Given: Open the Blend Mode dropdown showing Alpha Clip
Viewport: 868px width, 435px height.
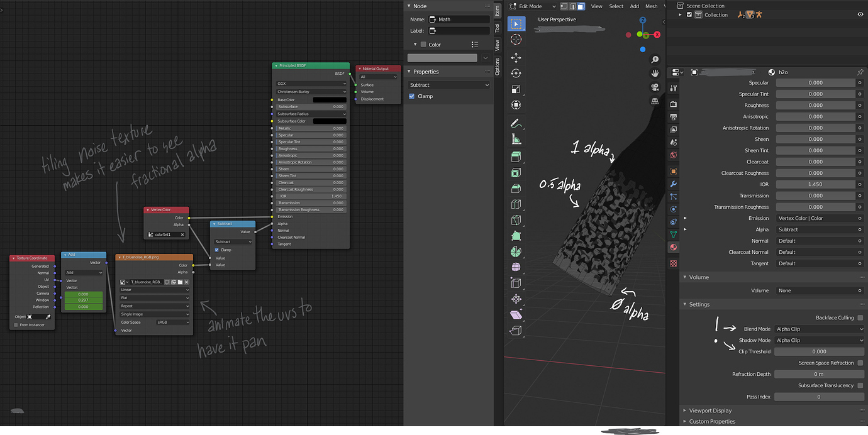Looking at the screenshot, I should 819,329.
